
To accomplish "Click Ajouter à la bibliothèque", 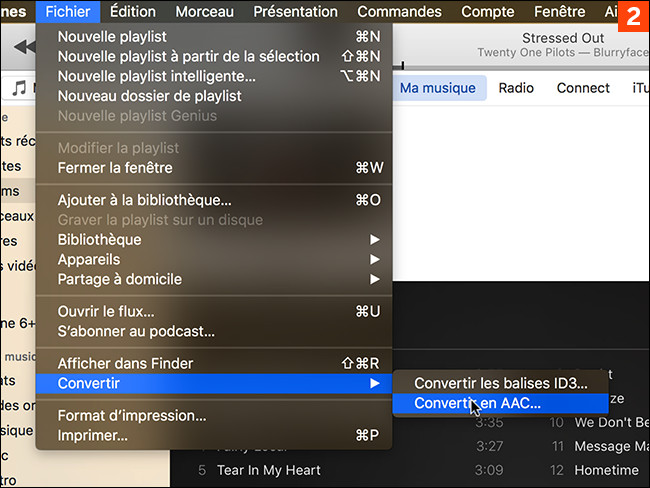I will click(x=144, y=200).
